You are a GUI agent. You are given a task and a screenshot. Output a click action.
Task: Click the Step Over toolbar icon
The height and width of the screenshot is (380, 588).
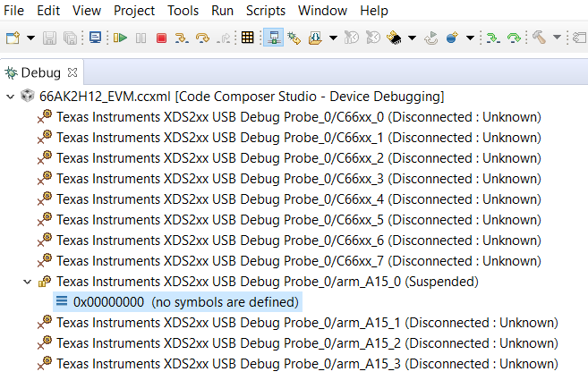[203, 38]
